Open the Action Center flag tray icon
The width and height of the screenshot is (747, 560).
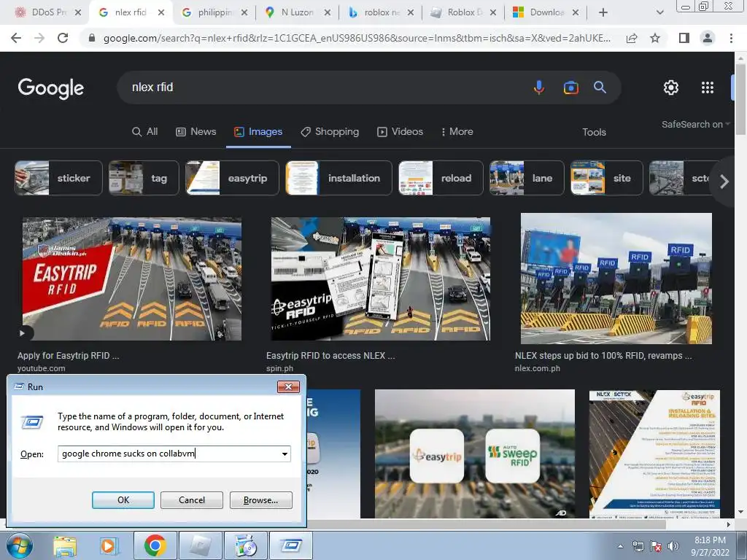[x=656, y=547]
